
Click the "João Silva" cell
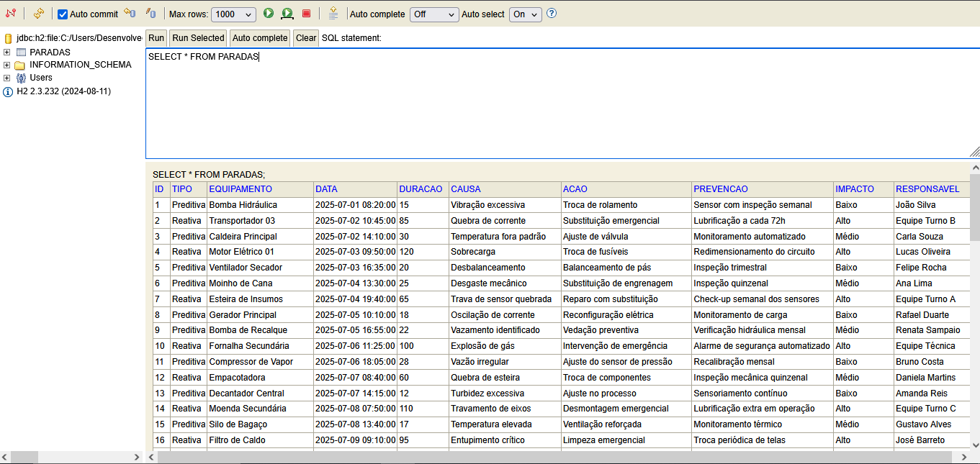(932, 205)
